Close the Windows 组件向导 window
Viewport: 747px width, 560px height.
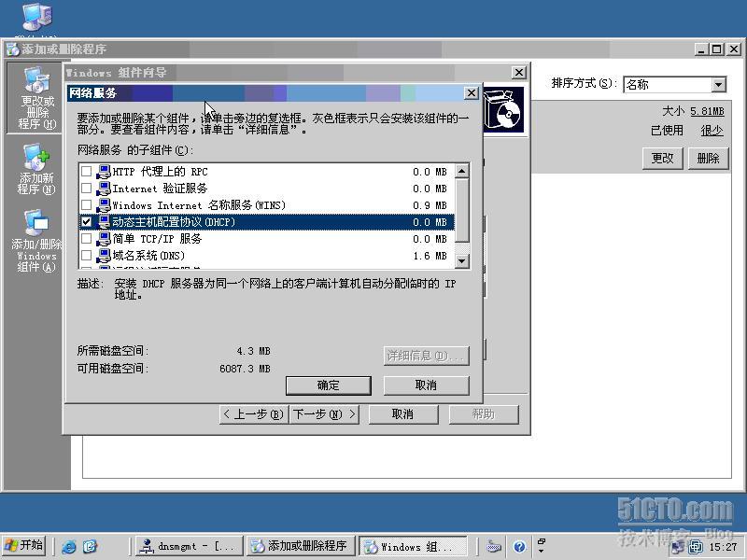(x=519, y=73)
